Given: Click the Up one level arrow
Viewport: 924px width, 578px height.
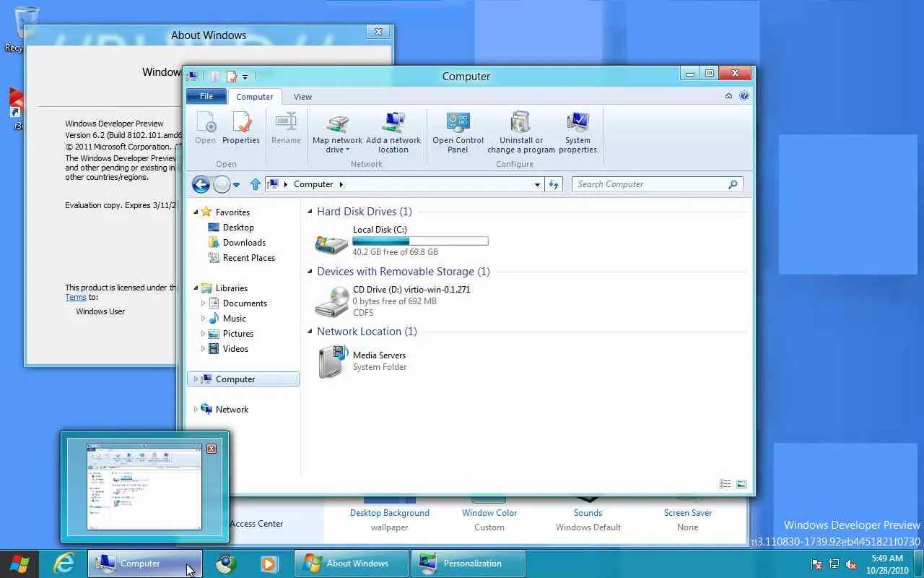Looking at the screenshot, I should [x=255, y=184].
